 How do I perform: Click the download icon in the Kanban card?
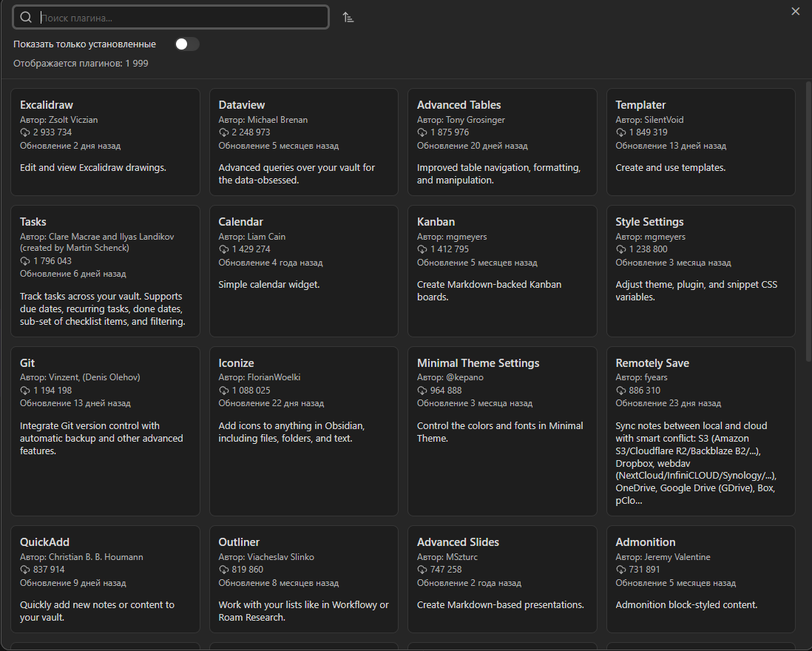click(422, 249)
